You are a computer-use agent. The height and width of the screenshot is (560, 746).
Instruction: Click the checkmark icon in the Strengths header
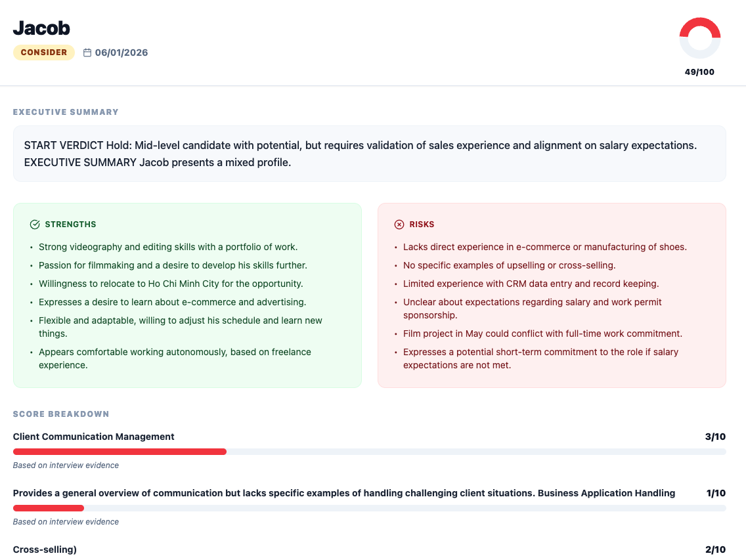[34, 224]
